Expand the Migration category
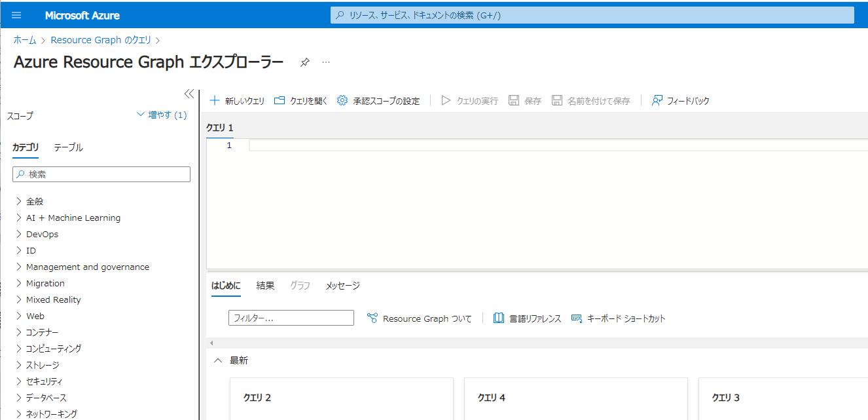The width and height of the screenshot is (868, 420). pos(19,283)
